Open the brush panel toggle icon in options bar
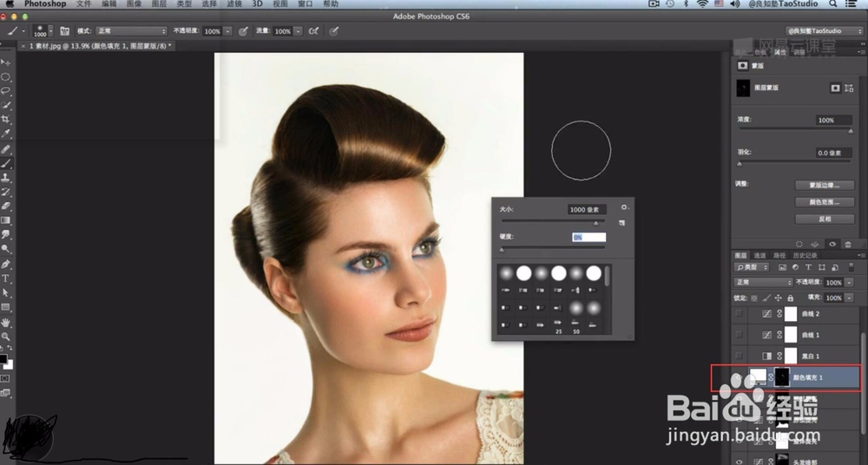 pyautogui.click(x=64, y=31)
